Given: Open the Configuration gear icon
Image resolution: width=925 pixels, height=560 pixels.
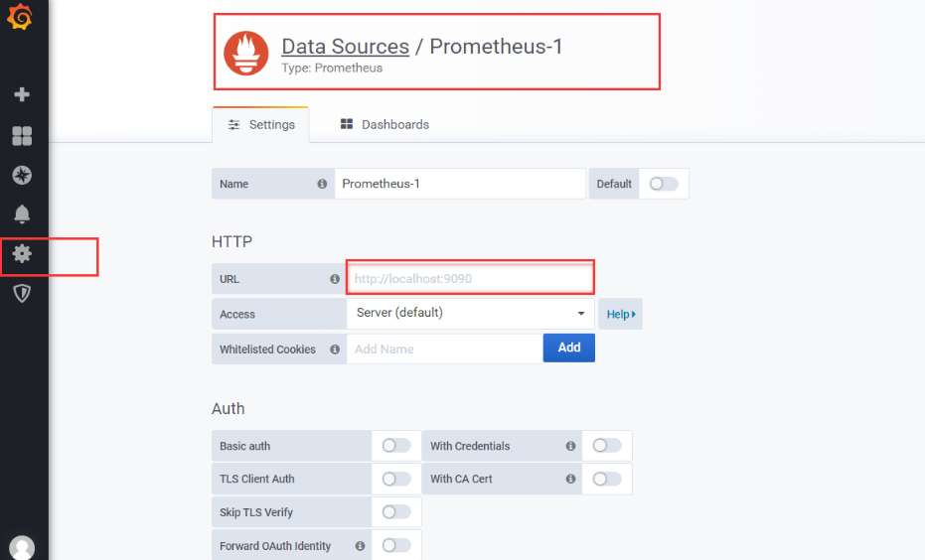Looking at the screenshot, I should pyautogui.click(x=22, y=253).
